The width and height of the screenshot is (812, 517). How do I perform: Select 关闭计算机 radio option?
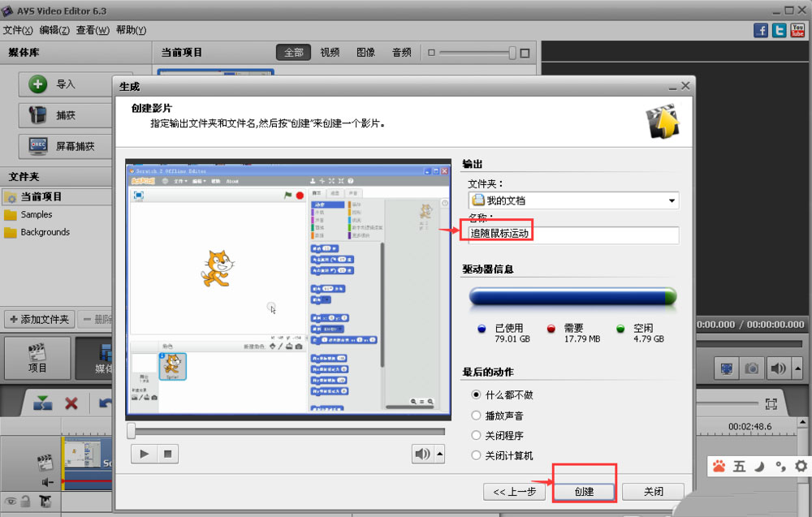476,455
